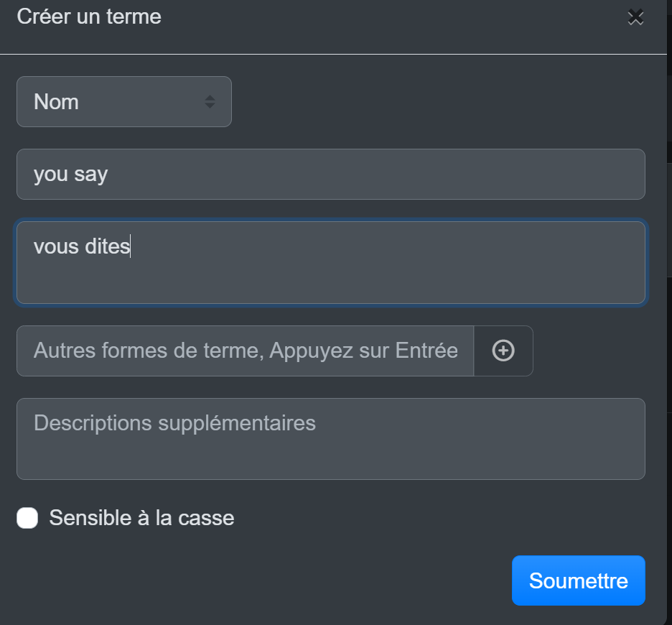Click the "Sensible à la casse" label text

(x=141, y=518)
